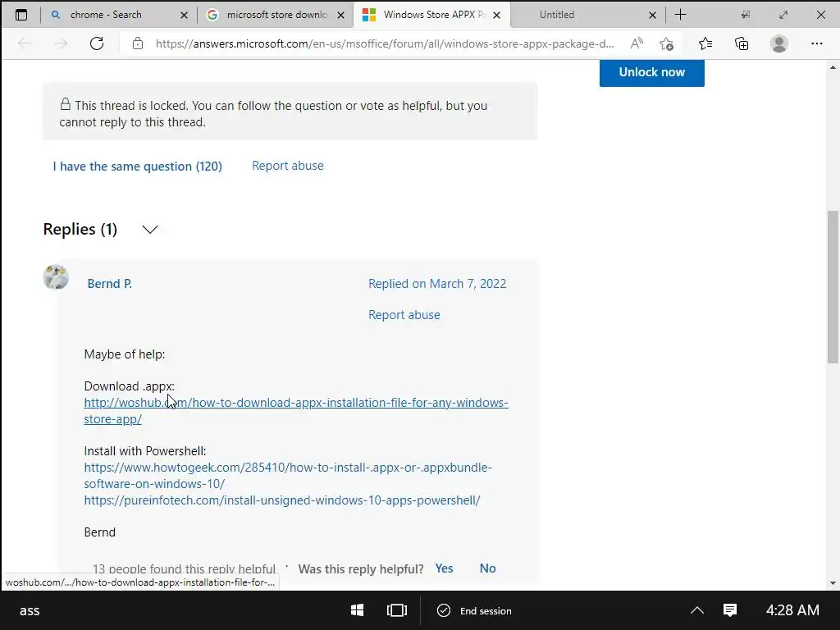840x630 pixels.
Task: Open Task View in the taskbar
Action: (x=397, y=610)
